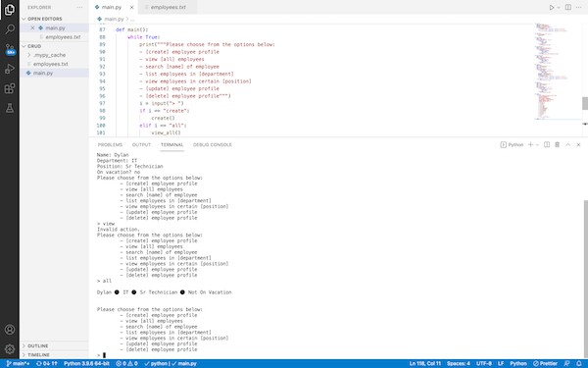The width and height of the screenshot is (588, 368).
Task: Open notifications bell in status bar
Action: (578, 363)
